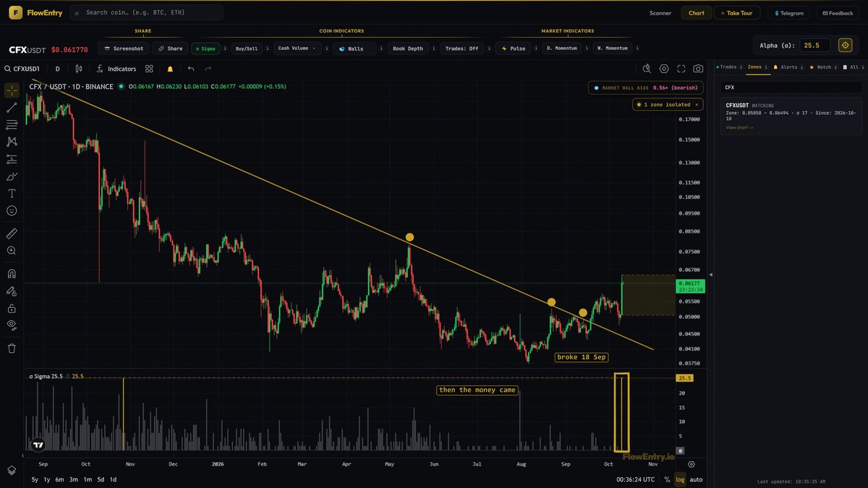868x488 pixels.
Task: Select the brush drawing tool
Action: (12, 176)
